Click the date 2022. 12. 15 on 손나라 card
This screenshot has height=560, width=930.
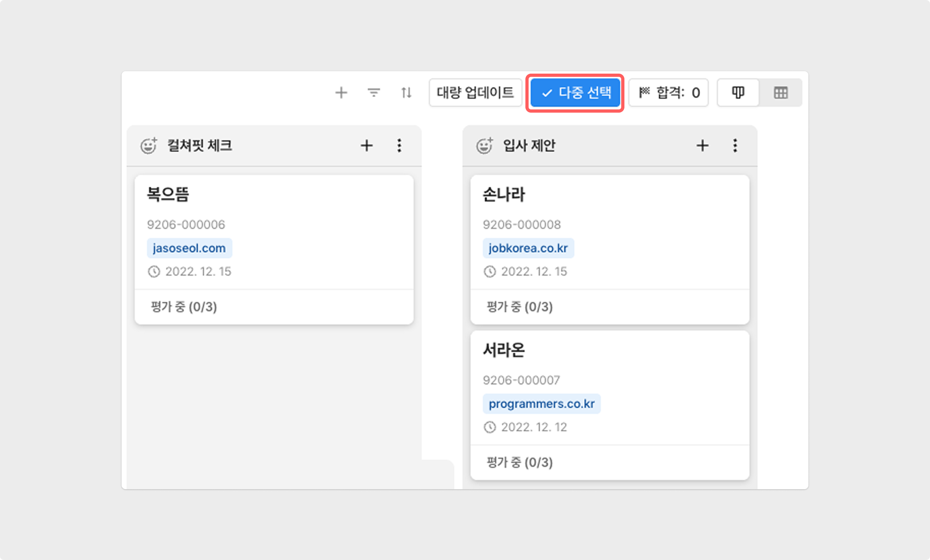pos(534,272)
